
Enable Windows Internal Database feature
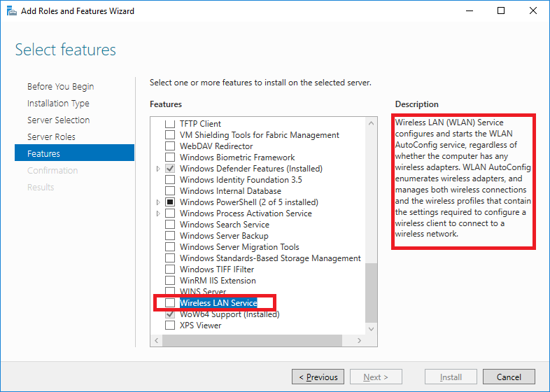coord(170,191)
